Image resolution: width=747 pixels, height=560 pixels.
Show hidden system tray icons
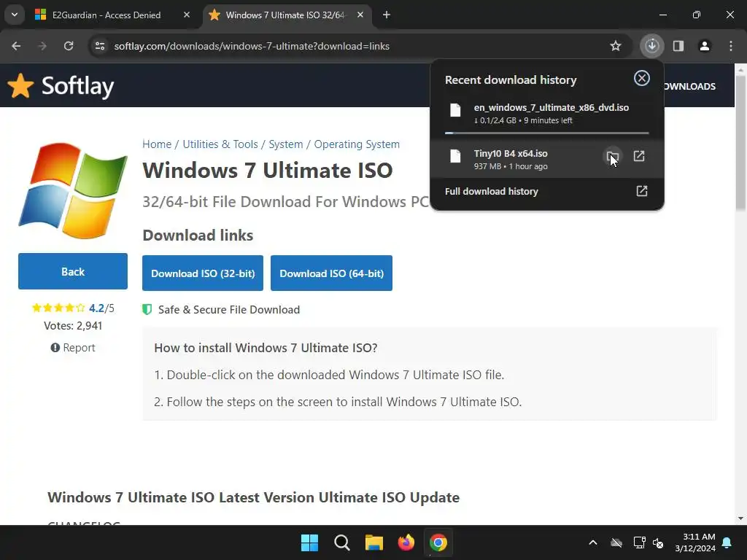pyautogui.click(x=593, y=542)
